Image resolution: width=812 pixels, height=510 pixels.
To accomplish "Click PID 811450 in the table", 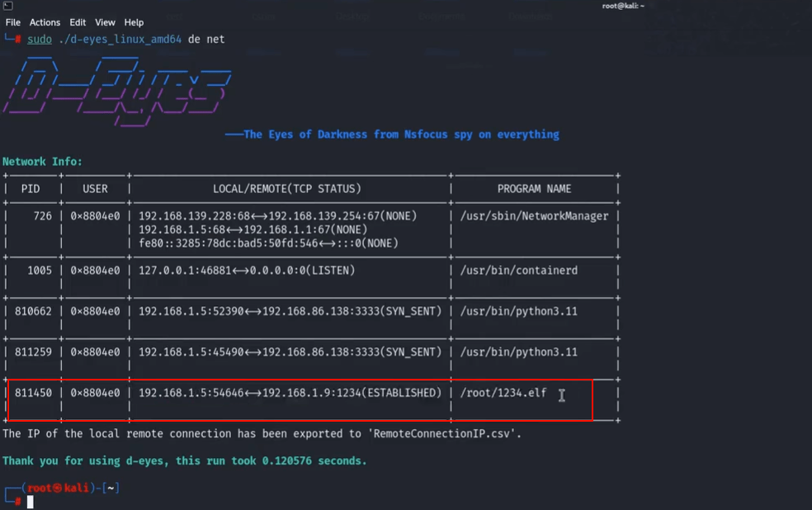I will [x=33, y=393].
